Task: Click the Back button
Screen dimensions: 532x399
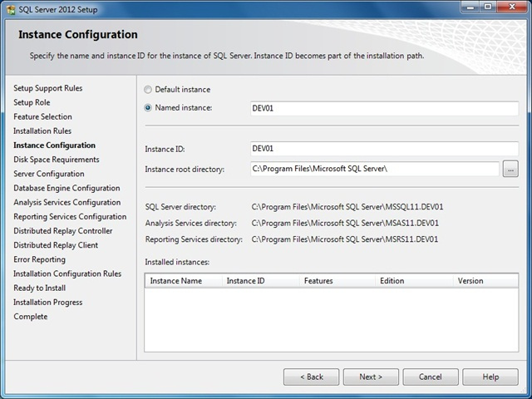Action: [x=311, y=377]
